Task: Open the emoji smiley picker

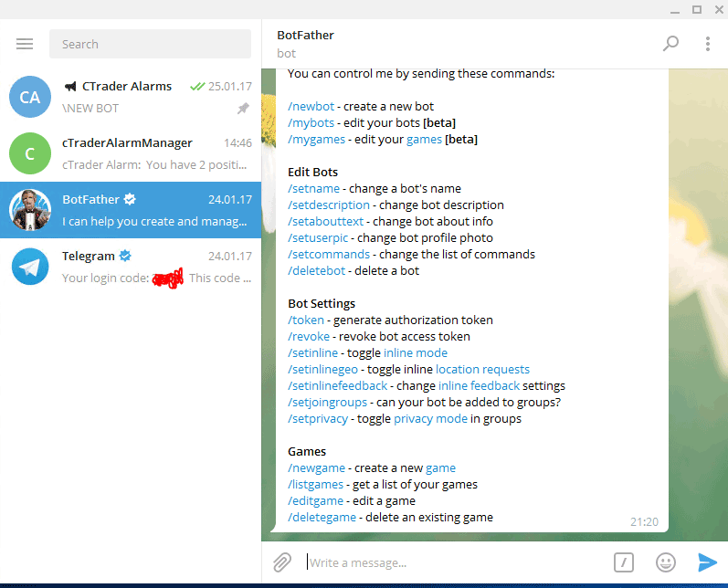Action: click(666, 562)
